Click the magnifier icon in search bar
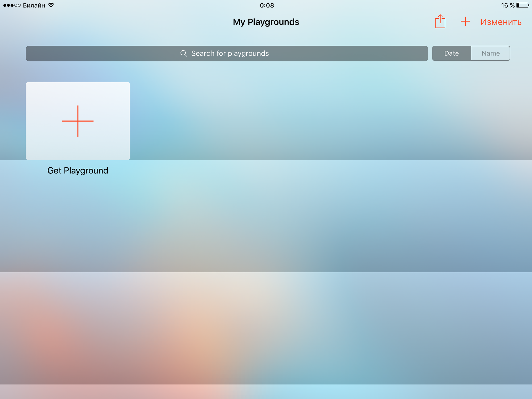Image resolution: width=532 pixels, height=399 pixels. tap(183, 53)
